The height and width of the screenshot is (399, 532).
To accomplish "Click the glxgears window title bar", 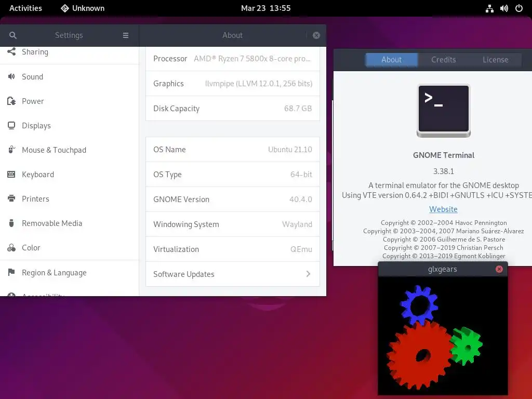I will (x=443, y=269).
